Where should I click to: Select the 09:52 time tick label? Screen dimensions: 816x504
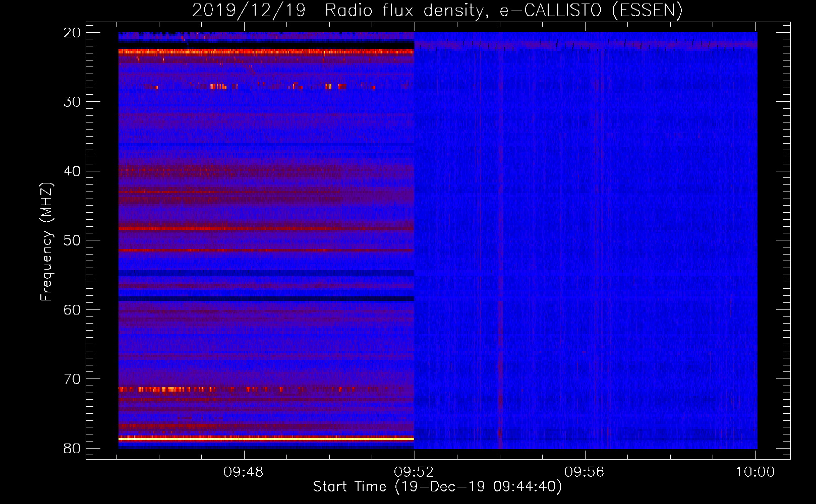(x=414, y=472)
